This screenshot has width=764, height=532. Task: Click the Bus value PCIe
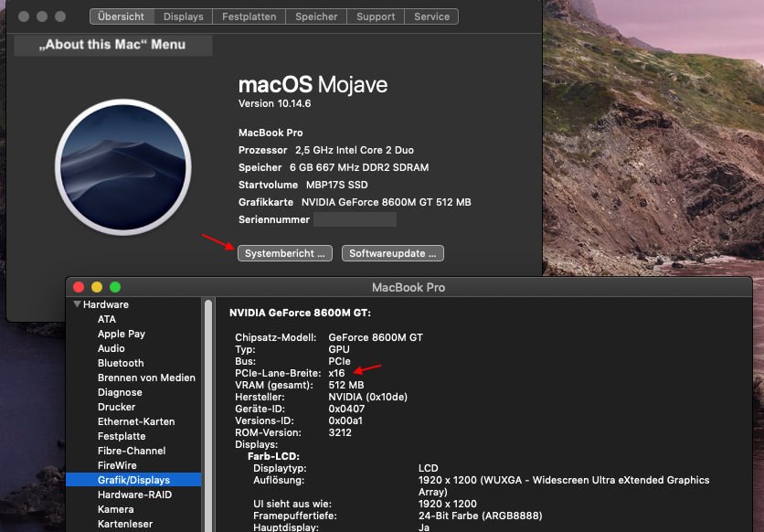point(339,361)
